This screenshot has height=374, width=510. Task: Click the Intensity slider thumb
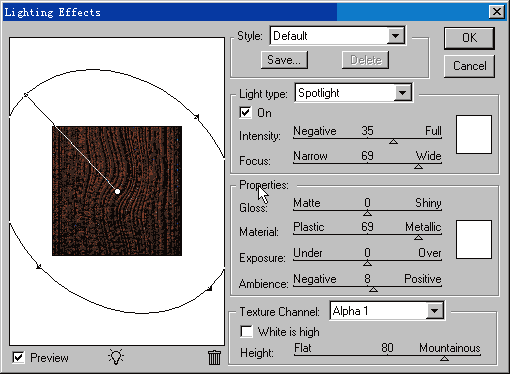[x=393, y=142]
